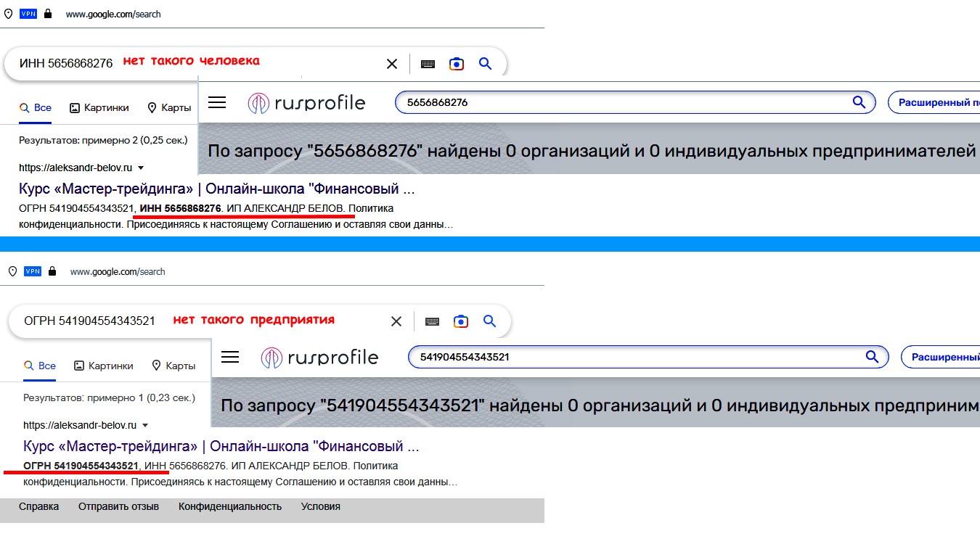Open upper Курс «Мастер-трейдинга» result link

click(x=217, y=189)
